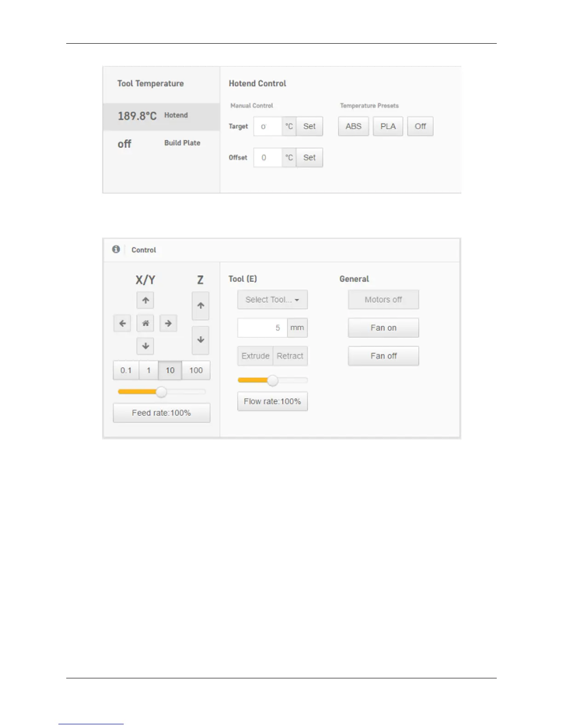Click the 189.8°C hotend temperature reading

[x=137, y=116]
